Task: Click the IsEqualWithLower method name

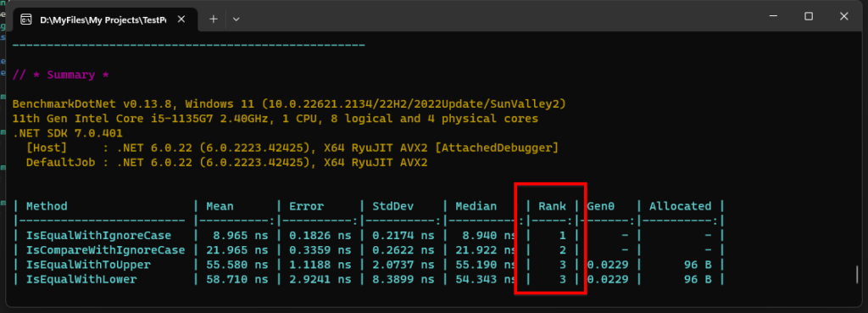Action: 81,280
